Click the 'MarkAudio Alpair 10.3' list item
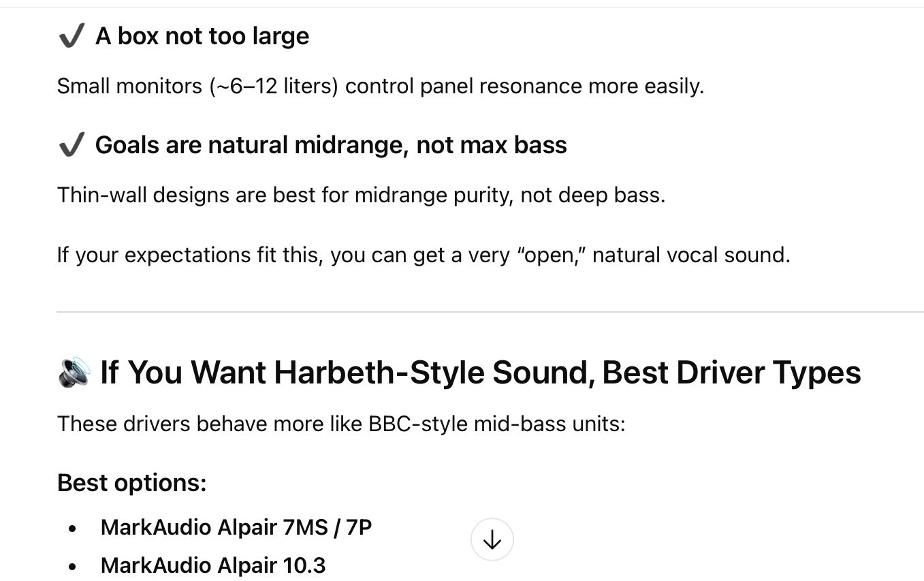This screenshot has width=924, height=581. (213, 565)
